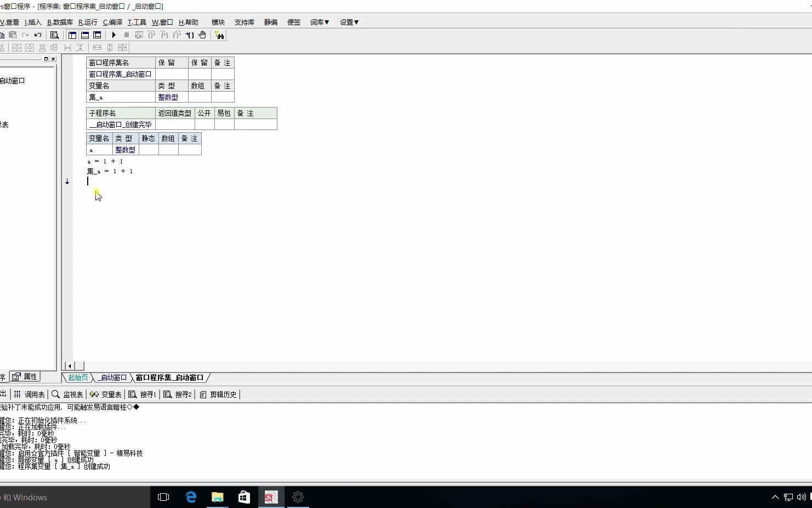Switch to the _启动窗口 tab
The width and height of the screenshot is (812, 508).
pos(112,377)
